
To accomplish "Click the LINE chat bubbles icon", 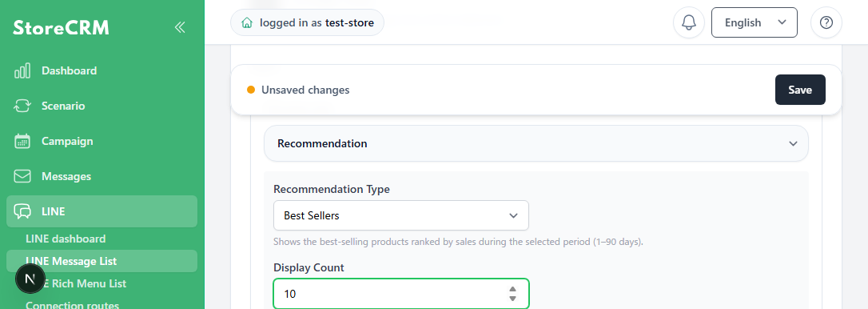I will tap(22, 211).
